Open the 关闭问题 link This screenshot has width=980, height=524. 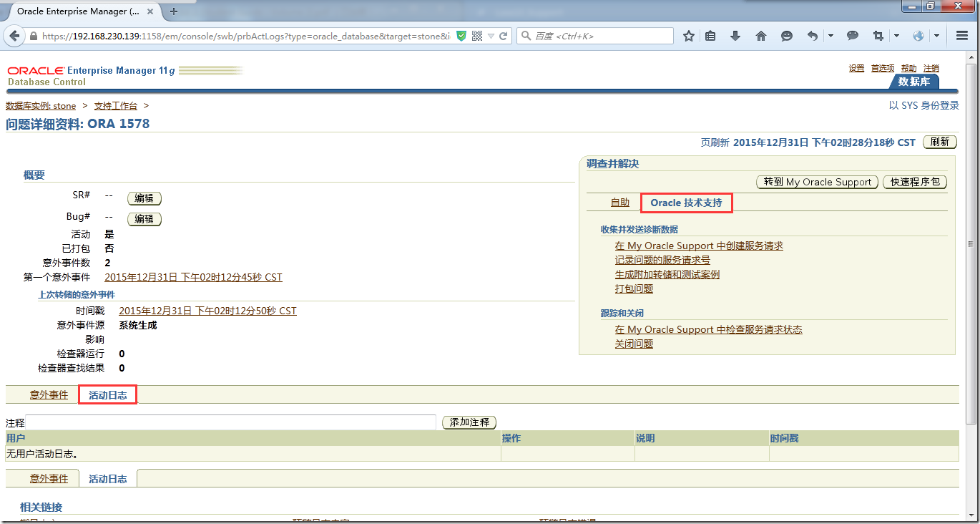(634, 344)
